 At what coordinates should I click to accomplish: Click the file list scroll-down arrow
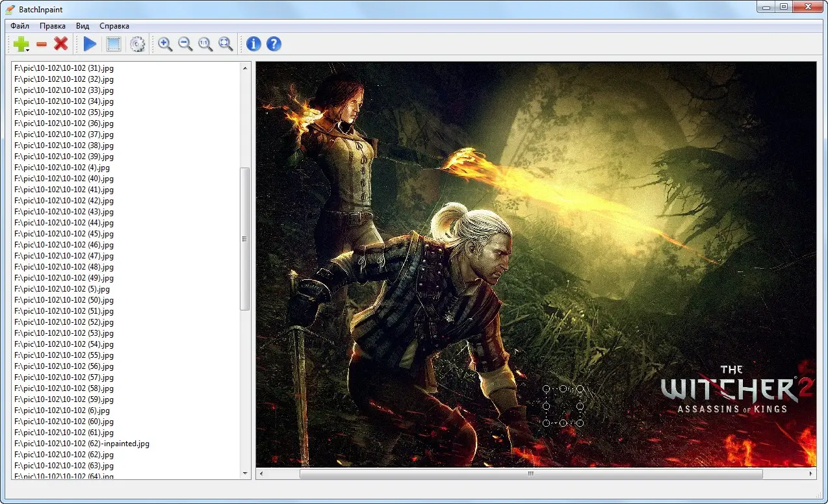[245, 473]
